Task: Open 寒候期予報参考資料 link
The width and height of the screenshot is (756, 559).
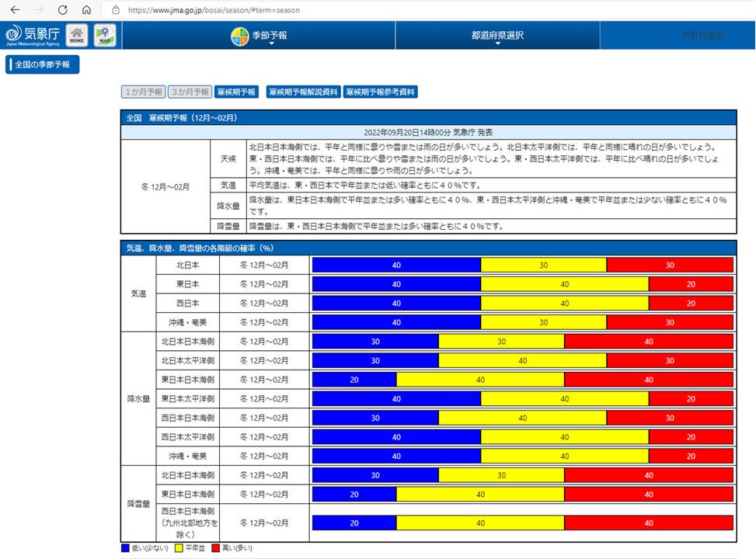Action: click(381, 92)
